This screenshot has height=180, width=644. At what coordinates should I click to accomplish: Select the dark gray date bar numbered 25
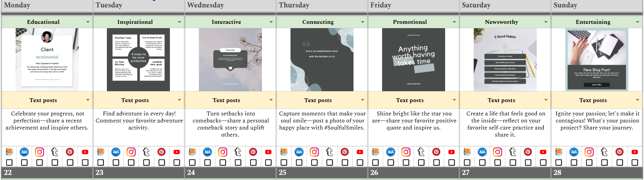pos(322,173)
